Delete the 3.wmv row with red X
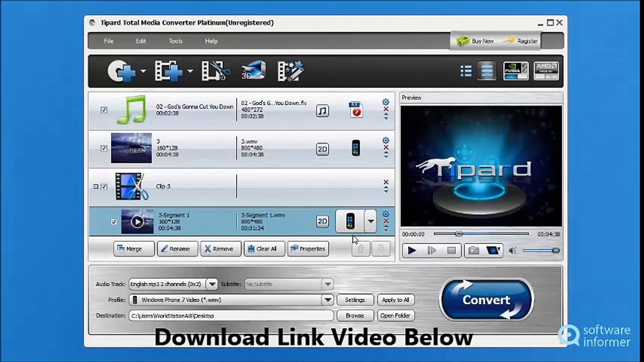Image resolution: width=644 pixels, height=362 pixels. 386,148
